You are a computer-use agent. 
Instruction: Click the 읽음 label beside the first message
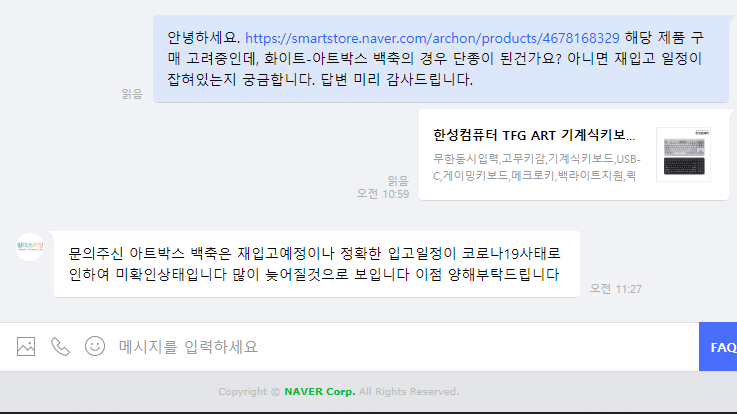(132, 94)
